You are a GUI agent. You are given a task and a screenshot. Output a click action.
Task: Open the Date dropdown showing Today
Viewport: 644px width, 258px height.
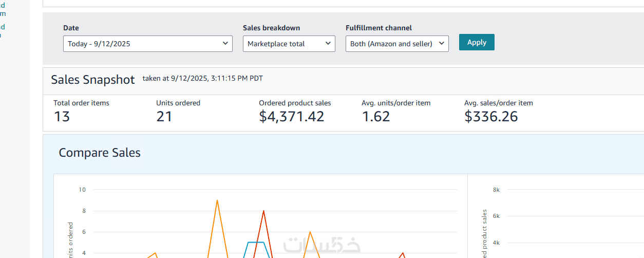(148, 44)
